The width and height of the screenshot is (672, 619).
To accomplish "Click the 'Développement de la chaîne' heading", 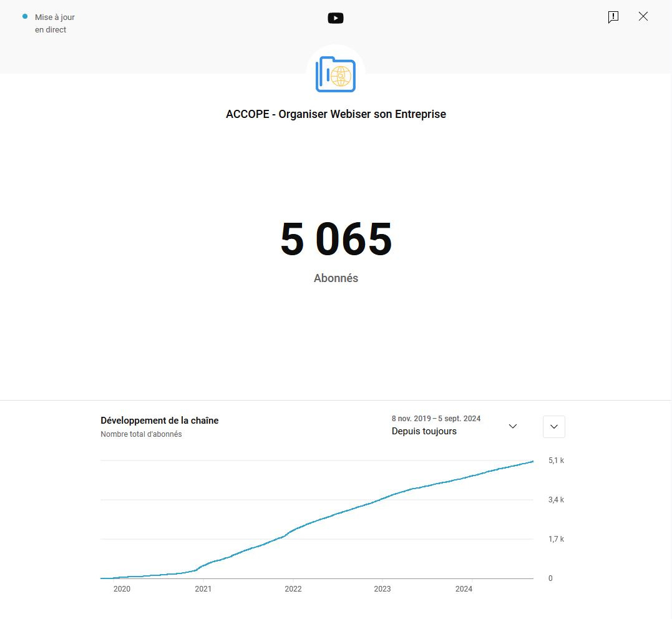I will point(160,421).
